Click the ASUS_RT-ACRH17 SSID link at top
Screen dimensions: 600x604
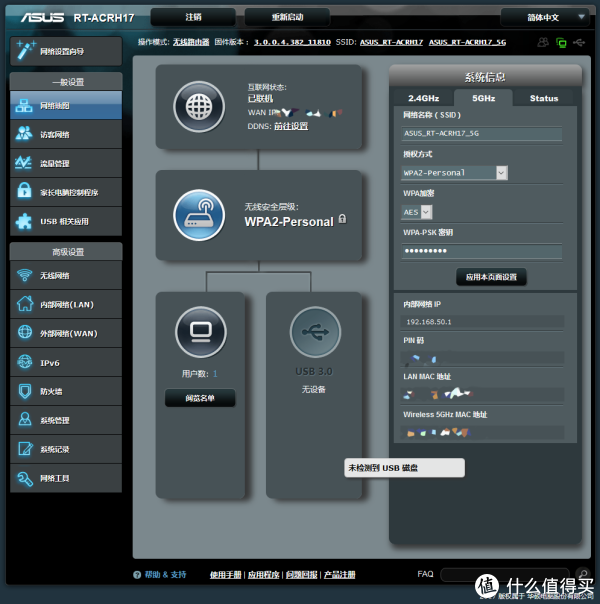391,42
